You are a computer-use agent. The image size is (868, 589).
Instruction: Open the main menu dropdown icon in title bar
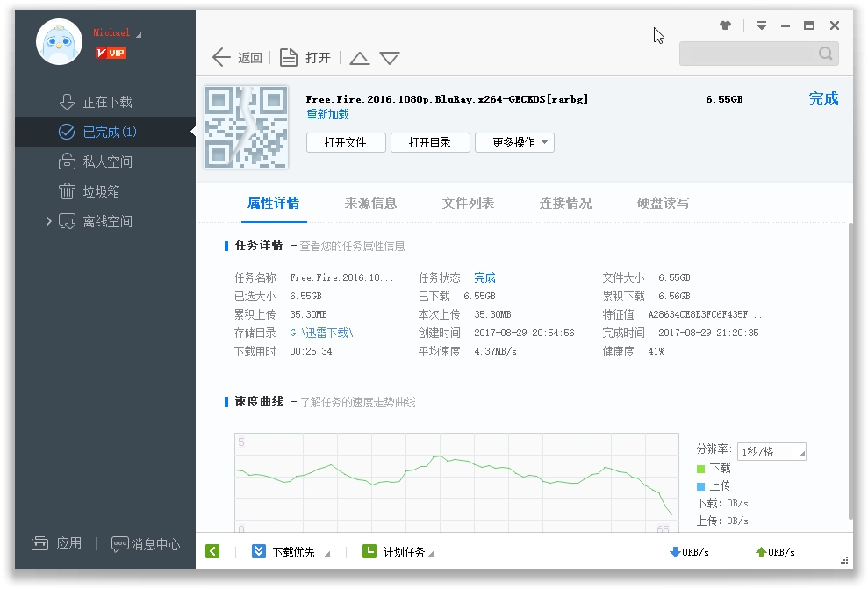tap(762, 25)
